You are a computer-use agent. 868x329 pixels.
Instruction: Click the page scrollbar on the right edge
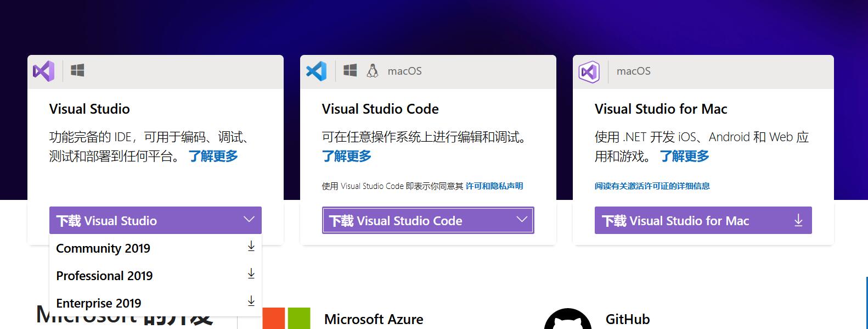pyautogui.click(x=866, y=303)
